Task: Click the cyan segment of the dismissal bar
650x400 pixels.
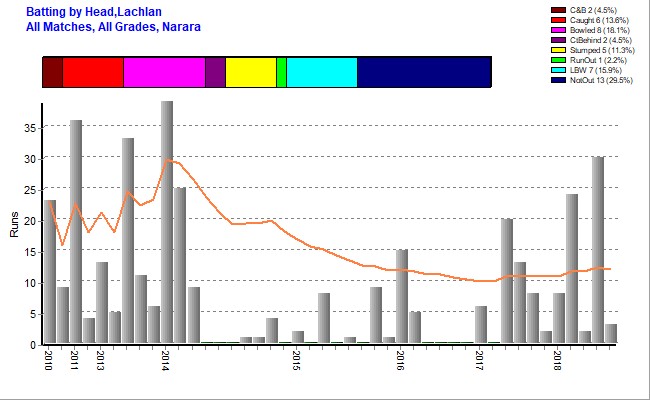Action: click(321, 73)
